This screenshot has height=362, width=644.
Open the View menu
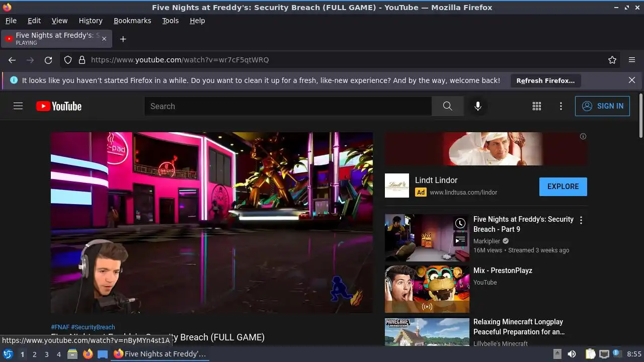click(59, 21)
